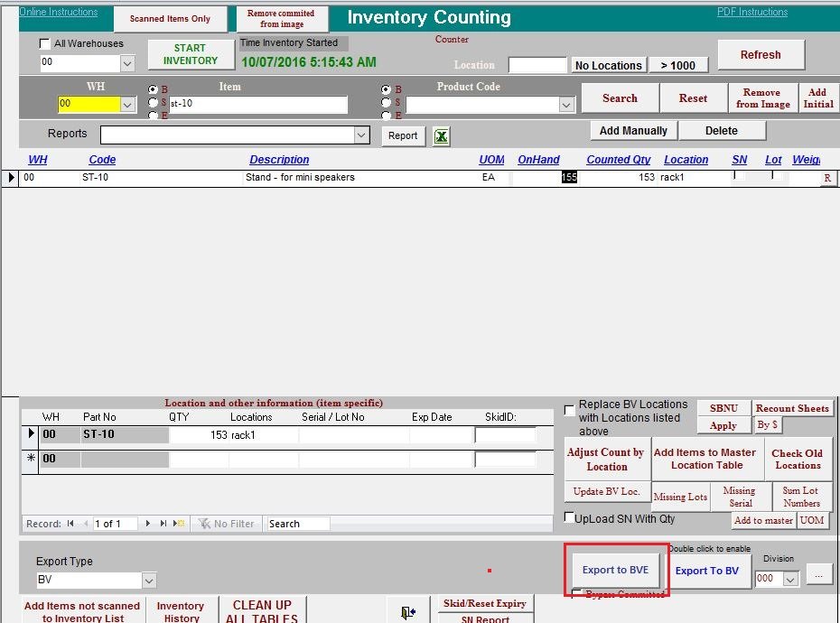Go to last record in navigator
This screenshot has width=840, height=623.
click(x=163, y=524)
